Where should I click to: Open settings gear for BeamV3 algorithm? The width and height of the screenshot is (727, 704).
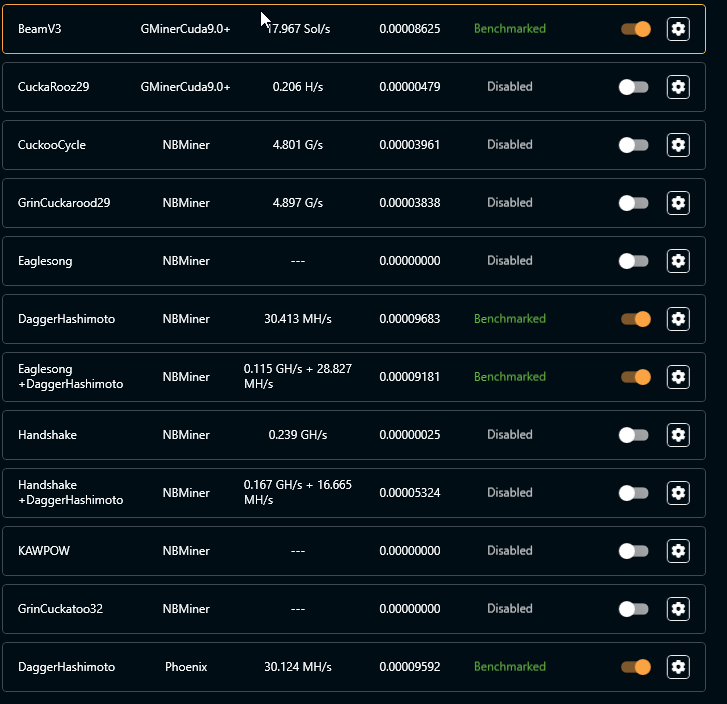coord(678,29)
